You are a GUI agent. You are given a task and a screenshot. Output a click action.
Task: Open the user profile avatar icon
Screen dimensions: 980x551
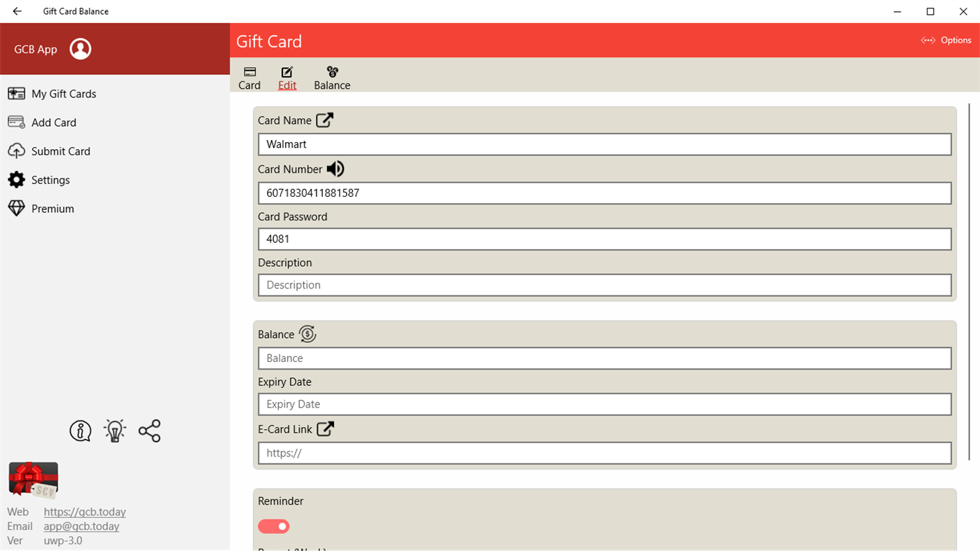(81, 49)
